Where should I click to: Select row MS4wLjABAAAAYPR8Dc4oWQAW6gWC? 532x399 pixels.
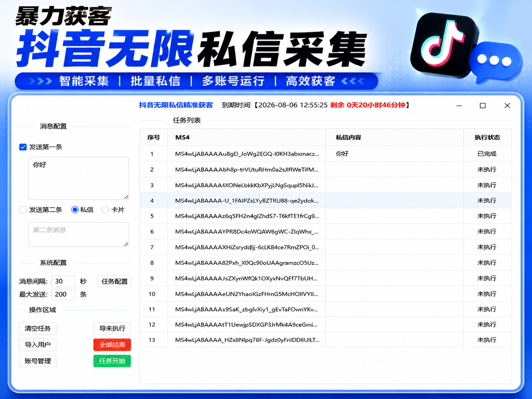326,231
